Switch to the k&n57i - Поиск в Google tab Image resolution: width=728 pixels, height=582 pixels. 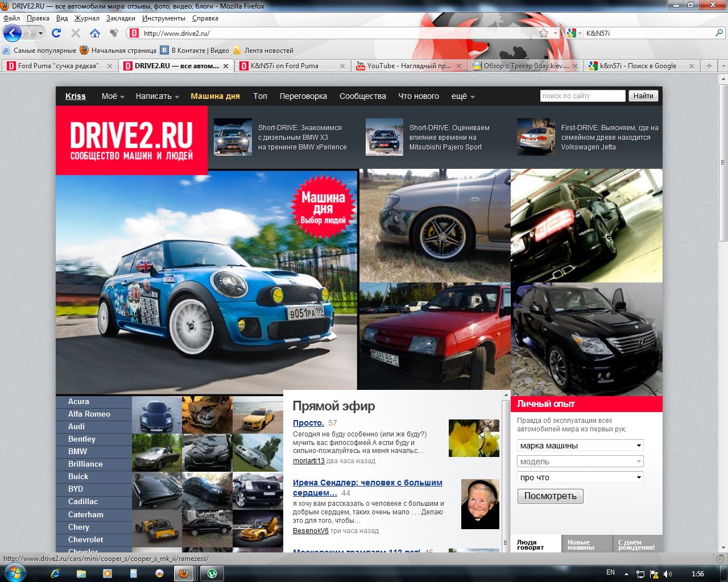click(642, 66)
